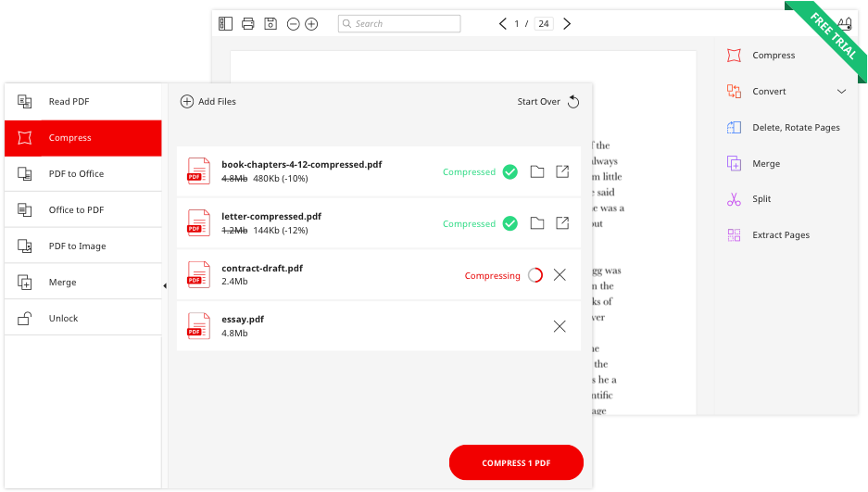868x492 pixels.
Task: Remove essay.pdf from the list
Action: (560, 326)
